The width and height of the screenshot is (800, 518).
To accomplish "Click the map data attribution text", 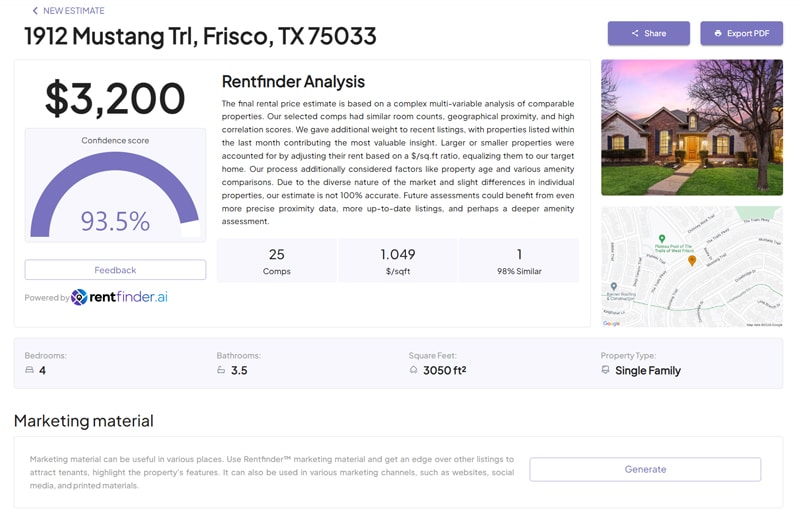I will [758, 324].
